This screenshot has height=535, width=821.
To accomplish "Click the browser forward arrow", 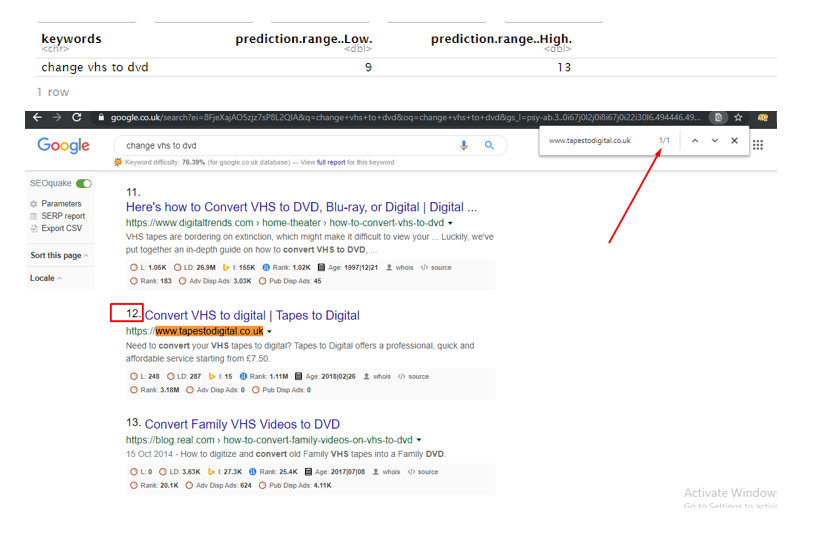I will 57,117.
